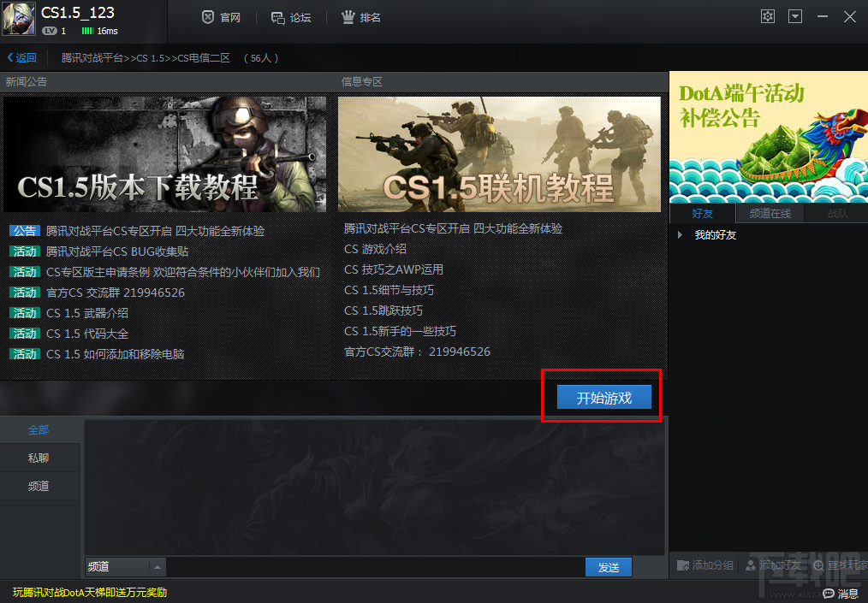Open the CS1.5联机教程 banner
868x603 pixels.
[499, 154]
